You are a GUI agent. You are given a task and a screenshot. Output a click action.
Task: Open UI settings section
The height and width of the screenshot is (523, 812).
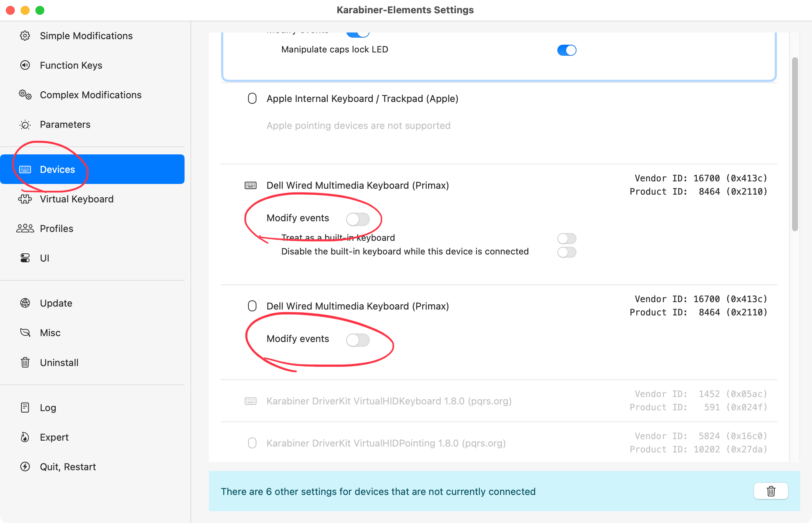tap(92, 258)
